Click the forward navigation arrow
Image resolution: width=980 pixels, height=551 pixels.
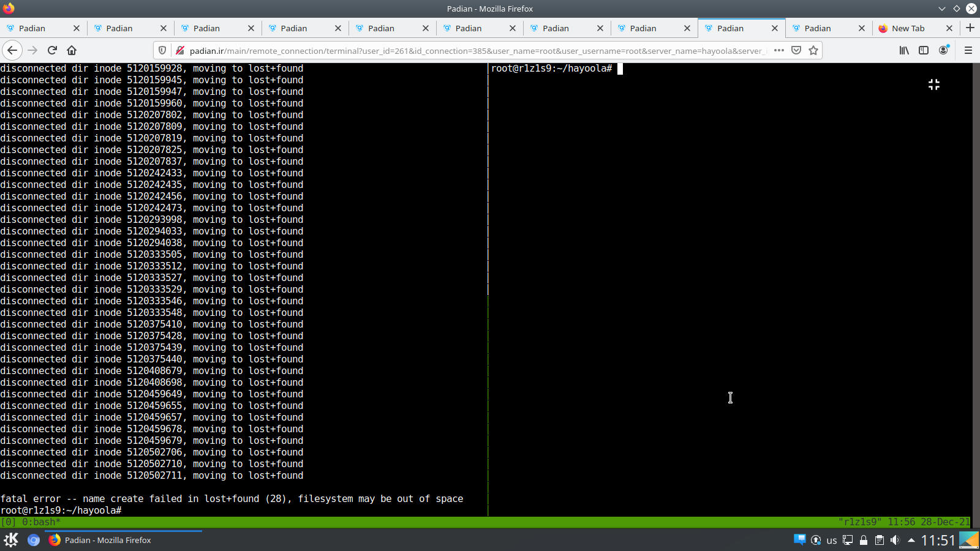click(33, 50)
